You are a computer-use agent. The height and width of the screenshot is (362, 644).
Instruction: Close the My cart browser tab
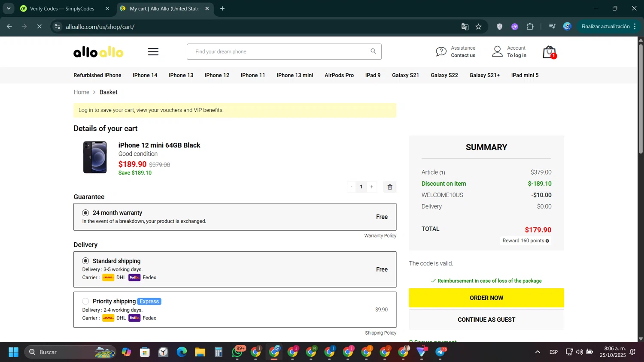click(x=207, y=9)
